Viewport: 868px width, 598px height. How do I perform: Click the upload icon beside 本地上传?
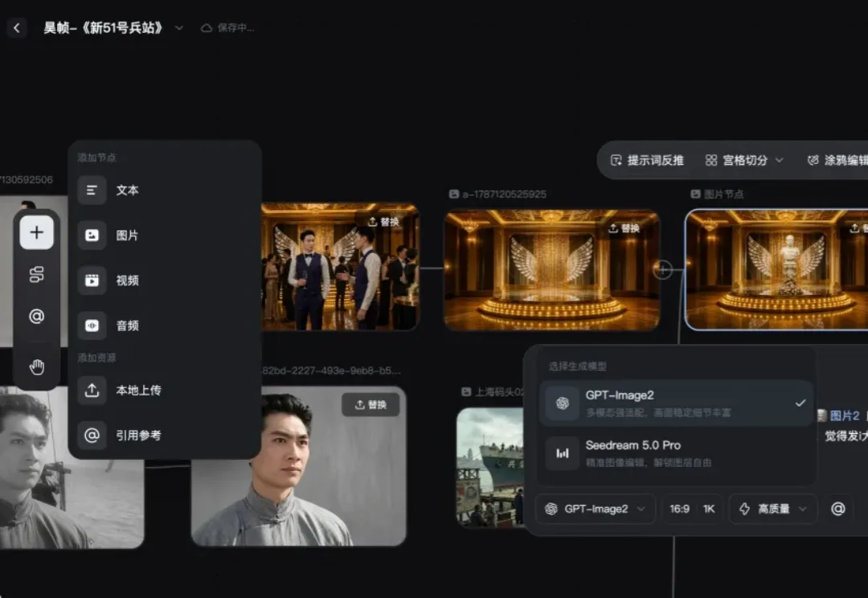(x=92, y=391)
